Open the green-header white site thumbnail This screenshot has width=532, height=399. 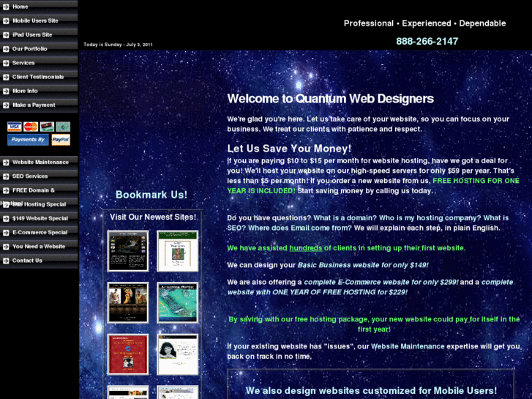tap(178, 251)
